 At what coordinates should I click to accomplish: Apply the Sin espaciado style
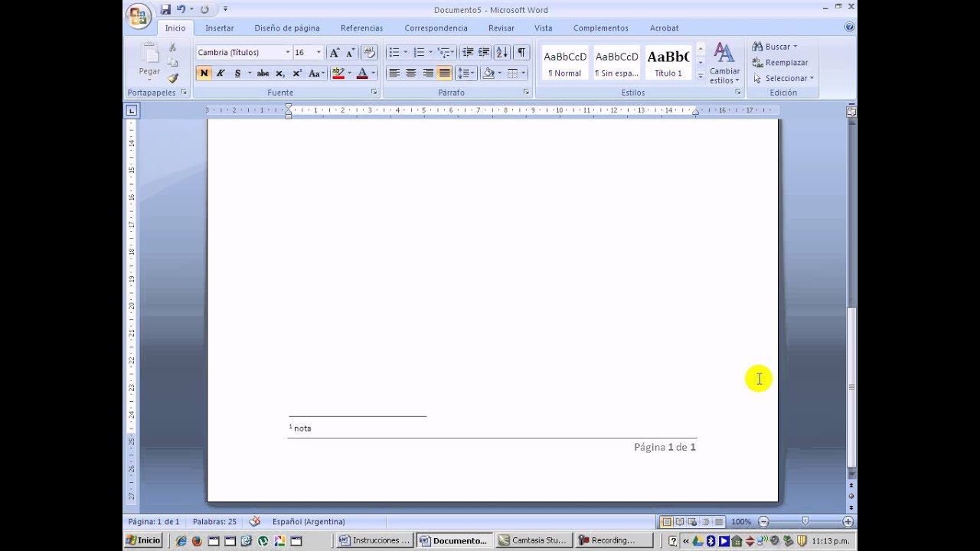click(x=617, y=63)
